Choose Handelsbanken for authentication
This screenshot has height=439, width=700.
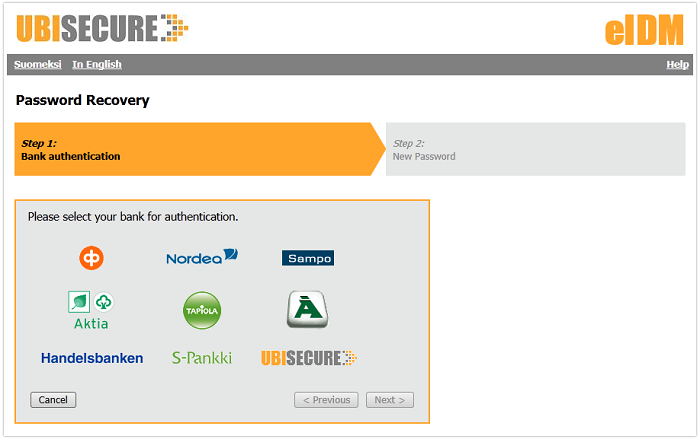click(x=92, y=358)
